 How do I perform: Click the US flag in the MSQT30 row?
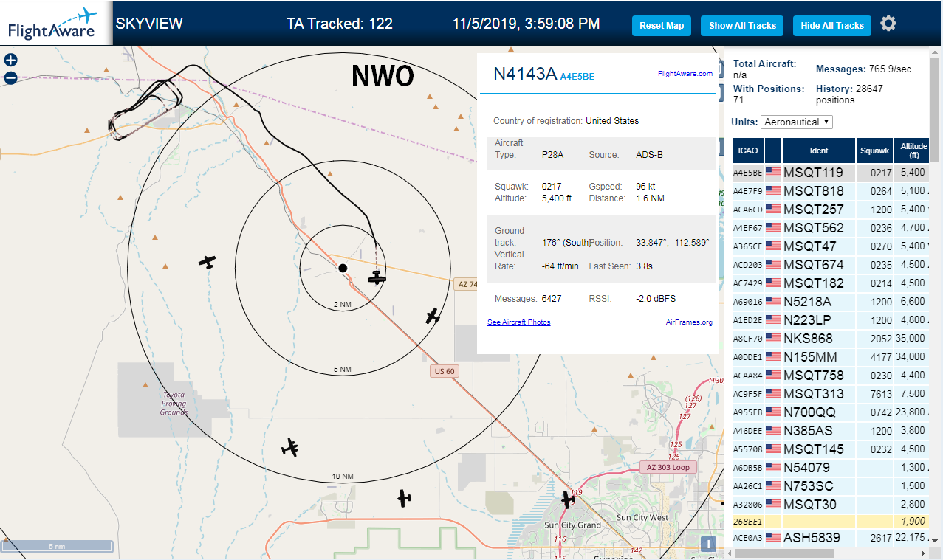773,505
